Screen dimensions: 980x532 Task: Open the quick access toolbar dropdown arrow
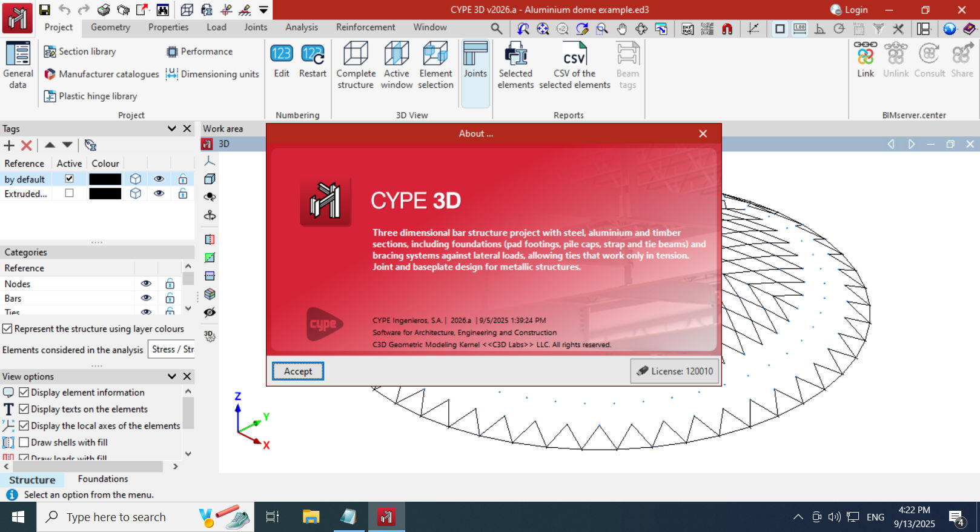point(263,10)
